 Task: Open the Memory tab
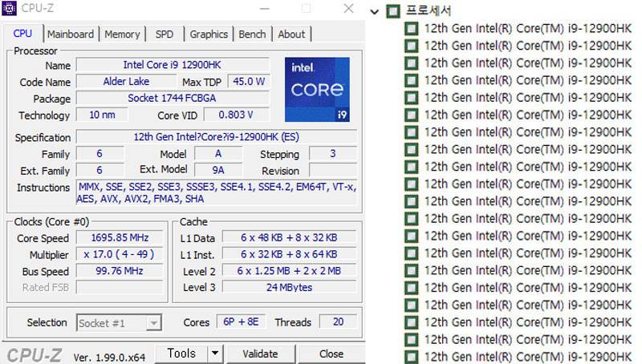pos(122,34)
